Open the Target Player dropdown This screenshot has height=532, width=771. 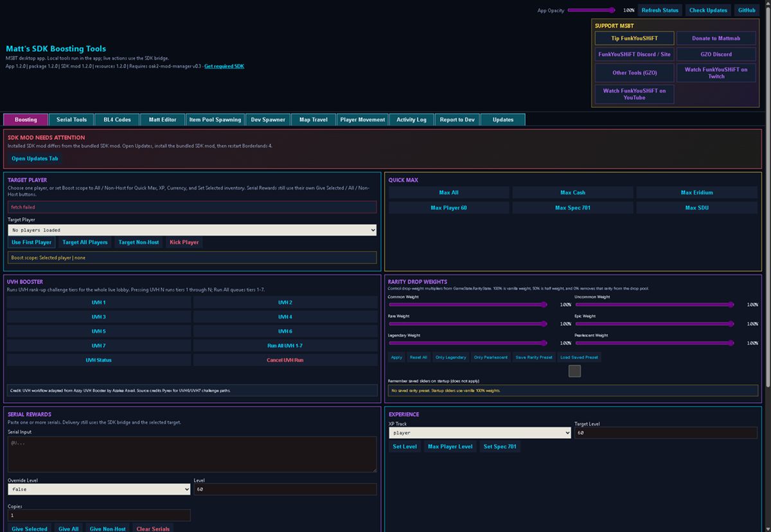click(192, 230)
